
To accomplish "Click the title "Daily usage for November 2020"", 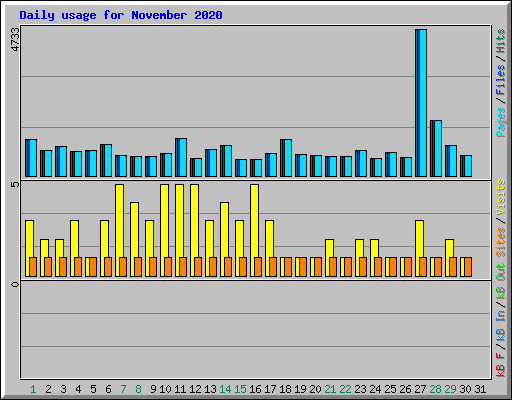I will pyautogui.click(x=121, y=15).
